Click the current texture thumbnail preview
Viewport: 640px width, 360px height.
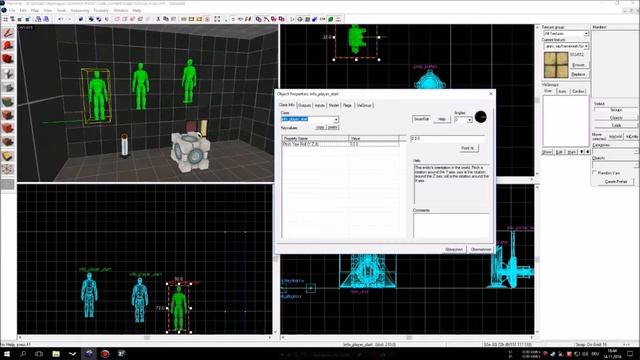pos(556,65)
